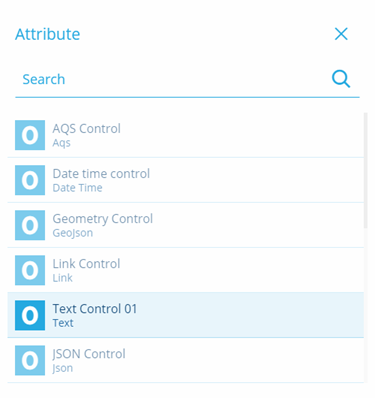Click the Aqs type subtitle
Screen dimensions: 375x398
point(61,143)
